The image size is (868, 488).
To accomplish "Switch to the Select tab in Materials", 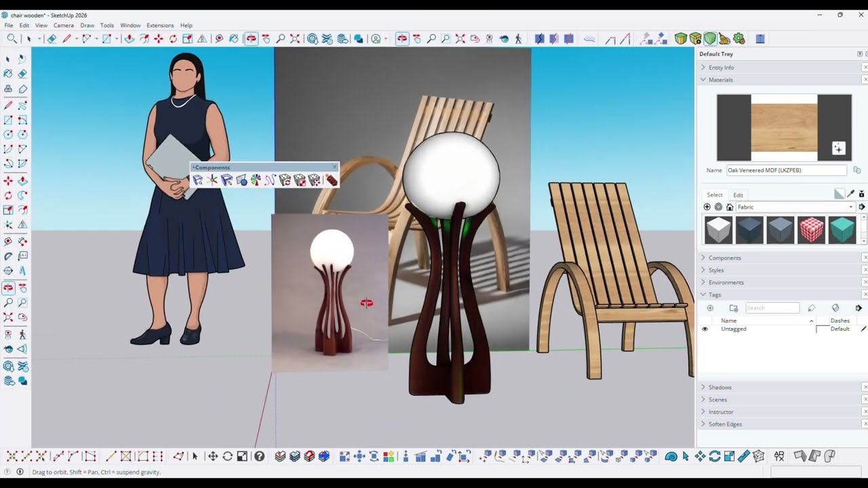I will point(715,195).
